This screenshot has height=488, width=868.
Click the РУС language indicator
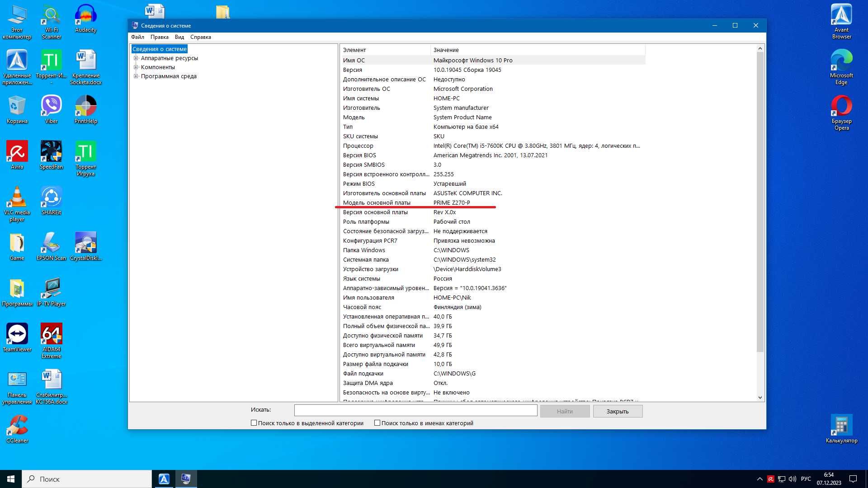click(806, 479)
